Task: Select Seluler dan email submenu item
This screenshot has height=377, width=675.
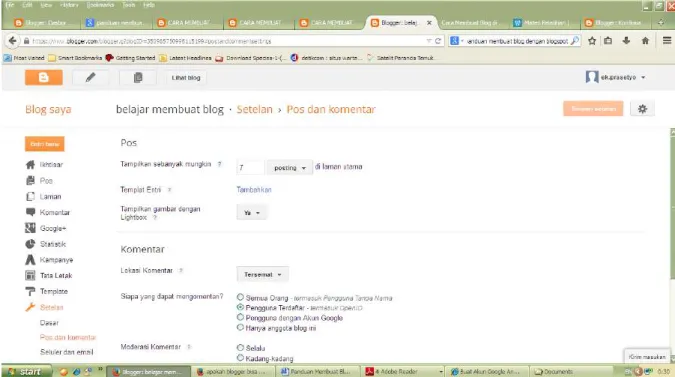Action: [67, 352]
